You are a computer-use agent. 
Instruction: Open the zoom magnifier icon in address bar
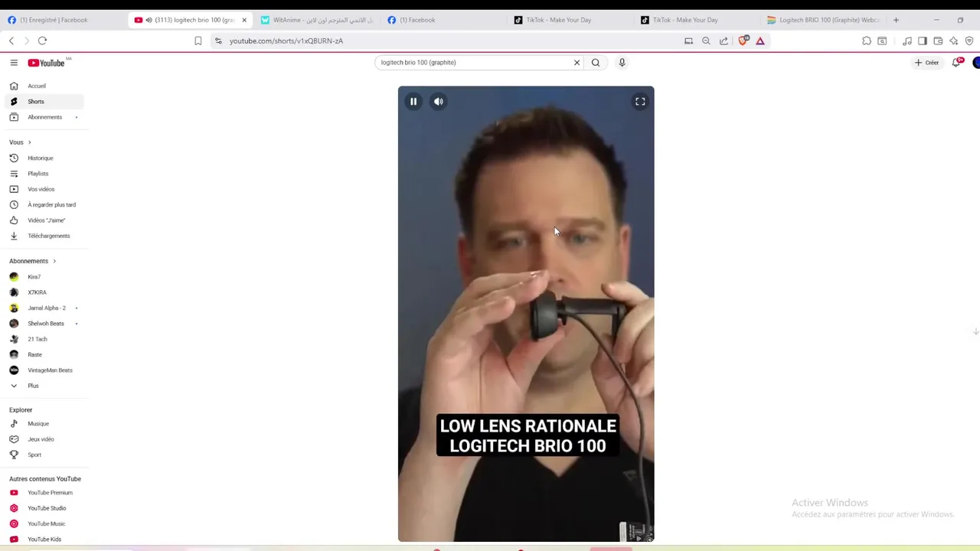[706, 41]
